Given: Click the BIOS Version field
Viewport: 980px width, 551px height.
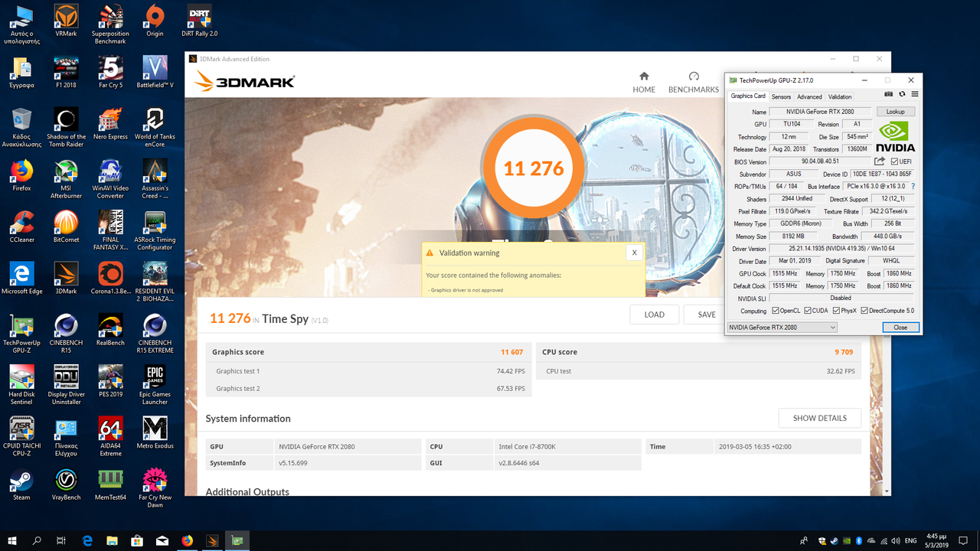Looking at the screenshot, I should pyautogui.click(x=819, y=161).
